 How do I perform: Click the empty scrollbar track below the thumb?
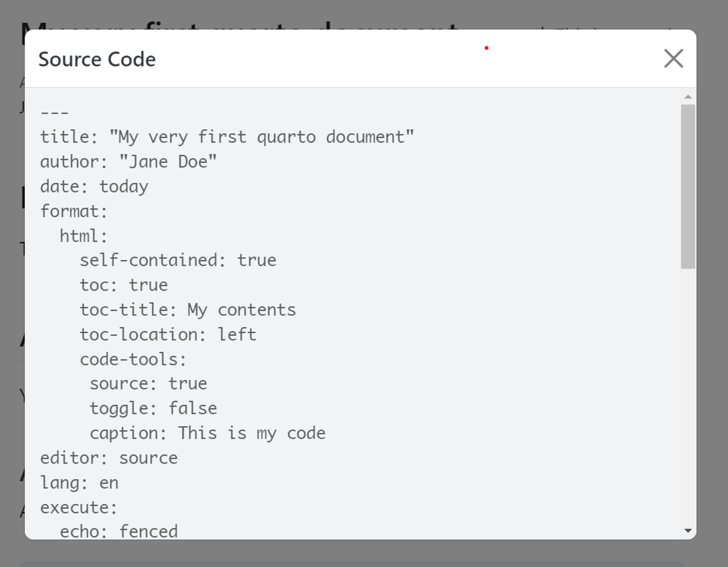click(x=688, y=396)
